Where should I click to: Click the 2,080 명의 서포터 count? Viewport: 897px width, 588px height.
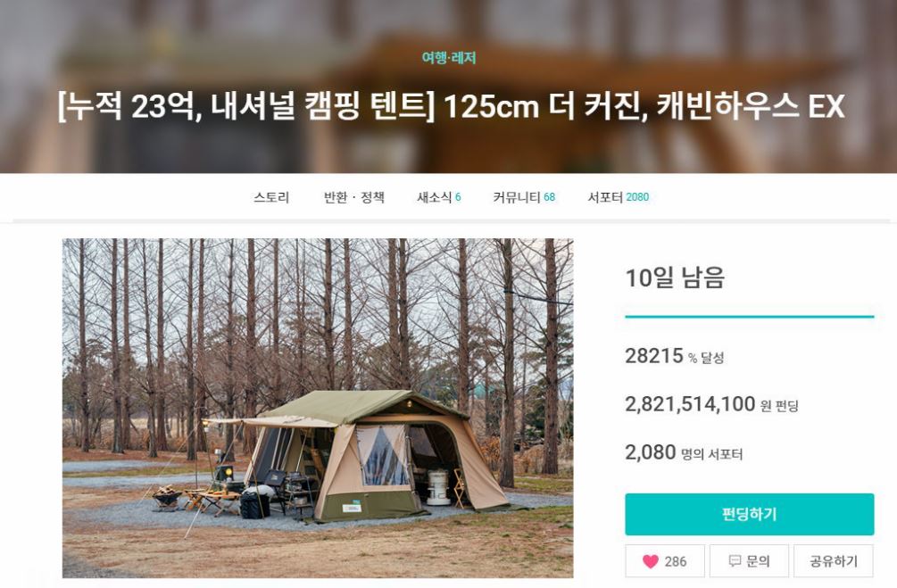point(684,453)
